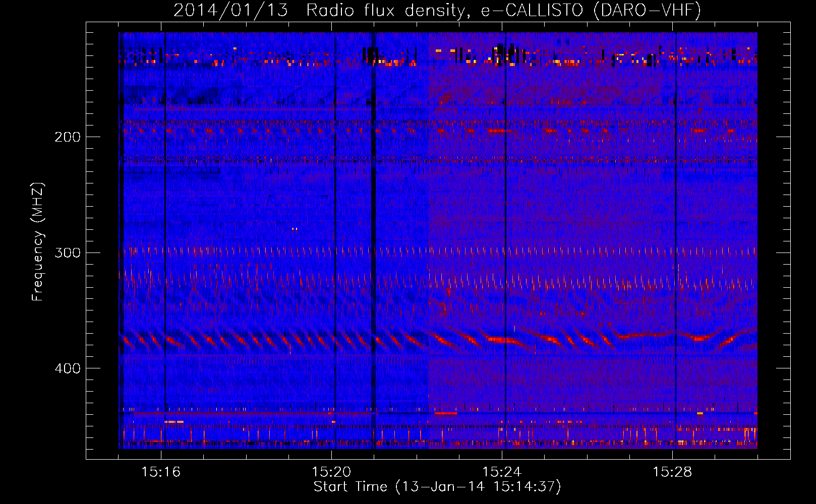Screen dimensions: 816x504
Task: Click the Frequency (MHZ) axis label
Action: 38,241
